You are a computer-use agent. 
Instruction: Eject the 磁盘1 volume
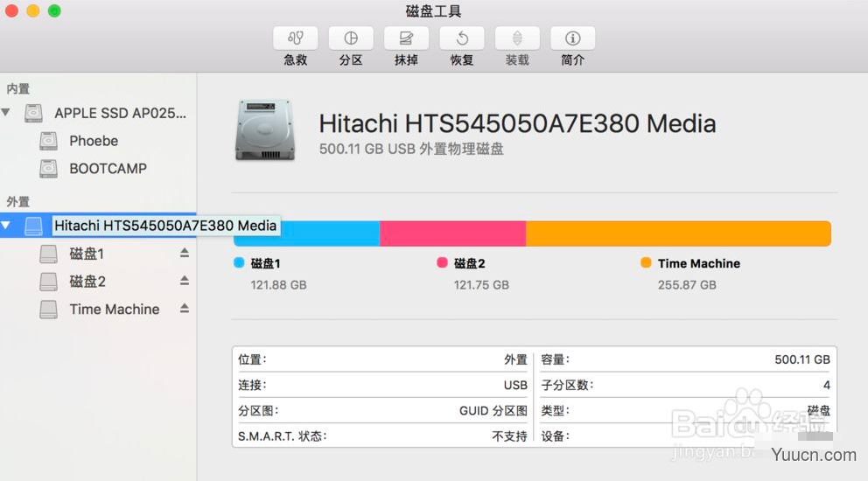(x=185, y=253)
